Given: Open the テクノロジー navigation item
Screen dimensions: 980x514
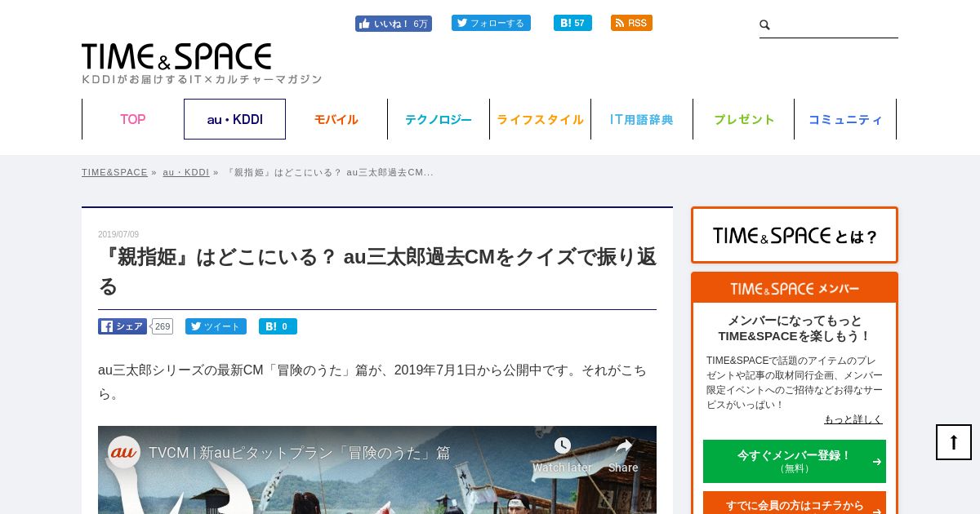Looking at the screenshot, I should (x=439, y=119).
